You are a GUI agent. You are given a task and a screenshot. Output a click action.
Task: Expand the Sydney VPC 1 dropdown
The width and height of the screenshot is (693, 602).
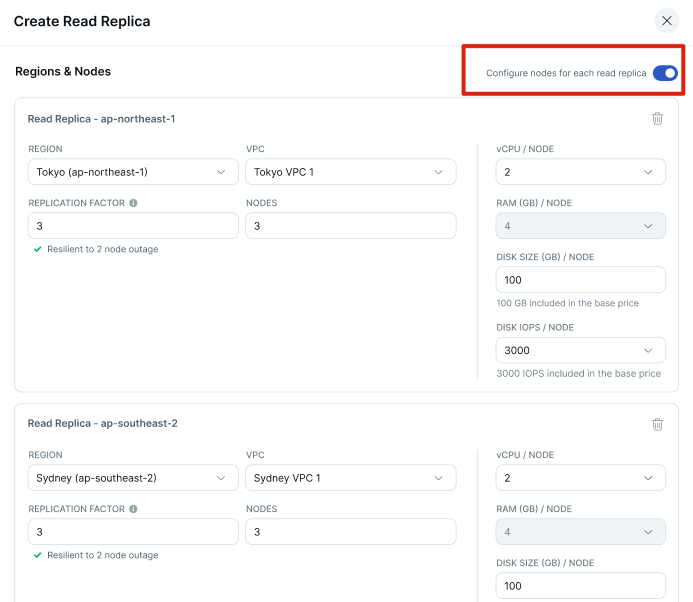350,478
